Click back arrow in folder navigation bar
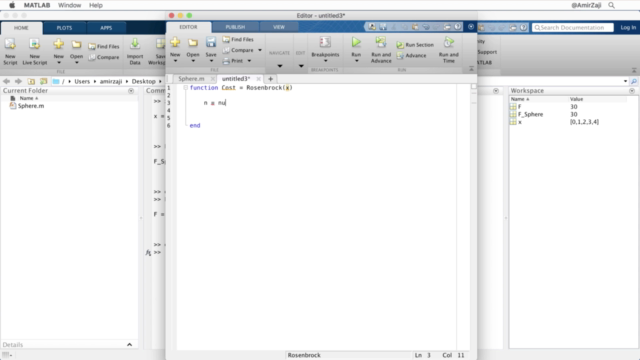 tap(7, 81)
